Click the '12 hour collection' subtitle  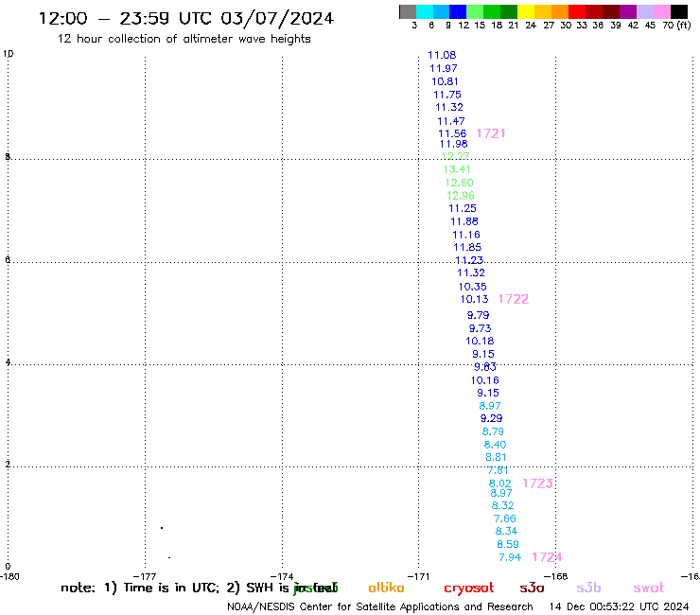pyautogui.click(x=184, y=40)
